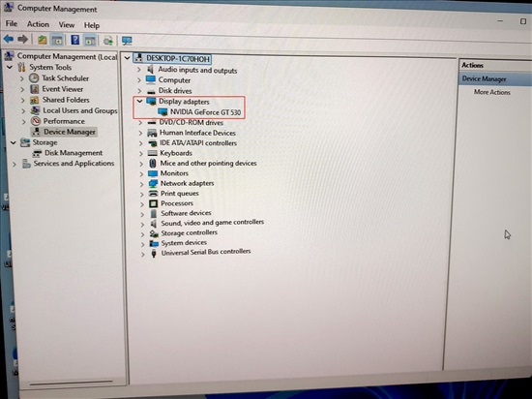Expand Services and Applications node
The width and height of the screenshot is (532, 399).
coord(15,164)
